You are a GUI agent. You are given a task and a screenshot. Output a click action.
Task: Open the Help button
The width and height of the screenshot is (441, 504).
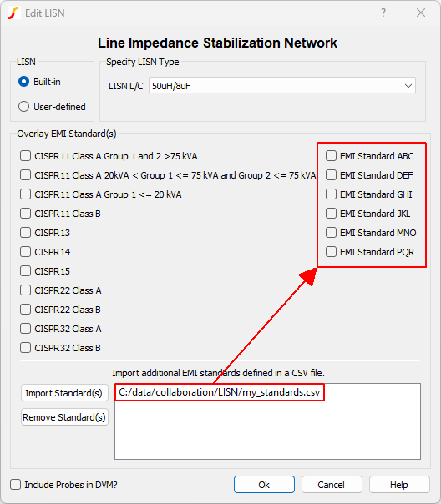399,485
